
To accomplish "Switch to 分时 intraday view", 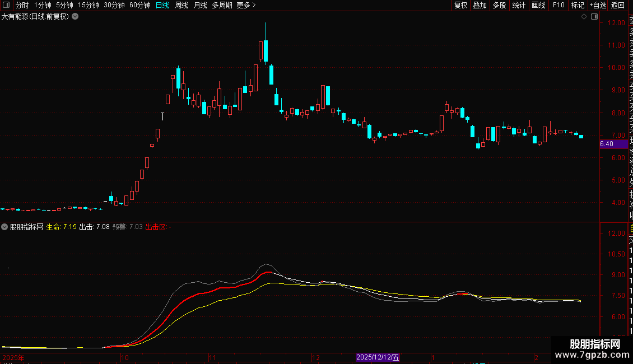I will tap(22, 5).
